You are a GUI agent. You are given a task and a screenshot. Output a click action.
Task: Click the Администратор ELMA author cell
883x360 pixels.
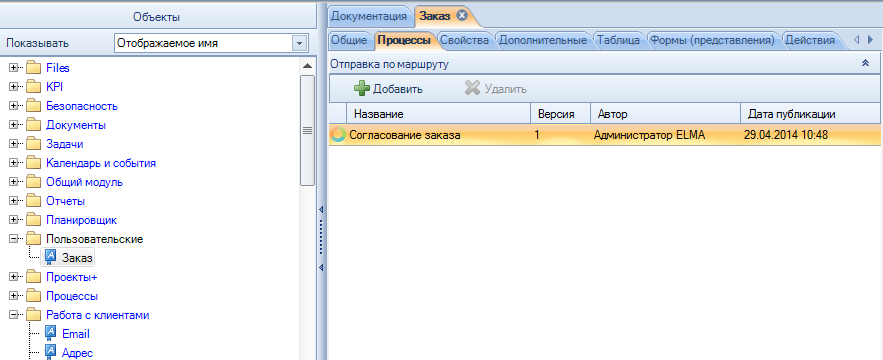pos(649,135)
